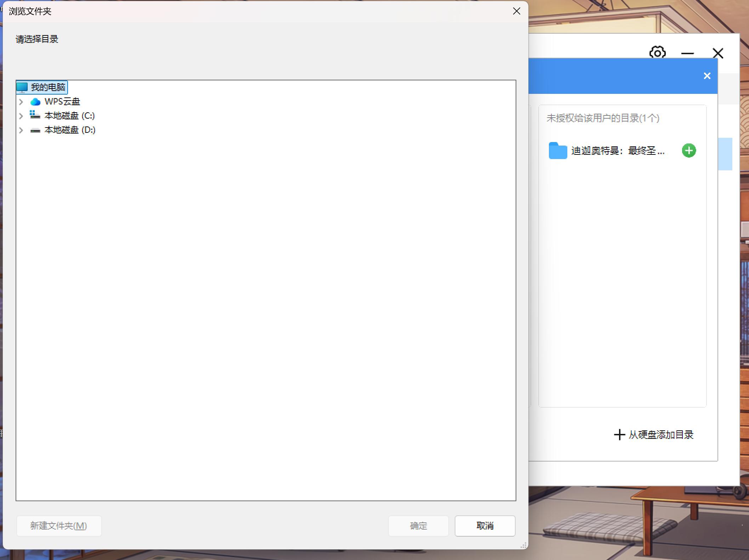Viewport: 749px width, 560px height.
Task: Click 新建文件夹(M) button
Action: pos(59,526)
